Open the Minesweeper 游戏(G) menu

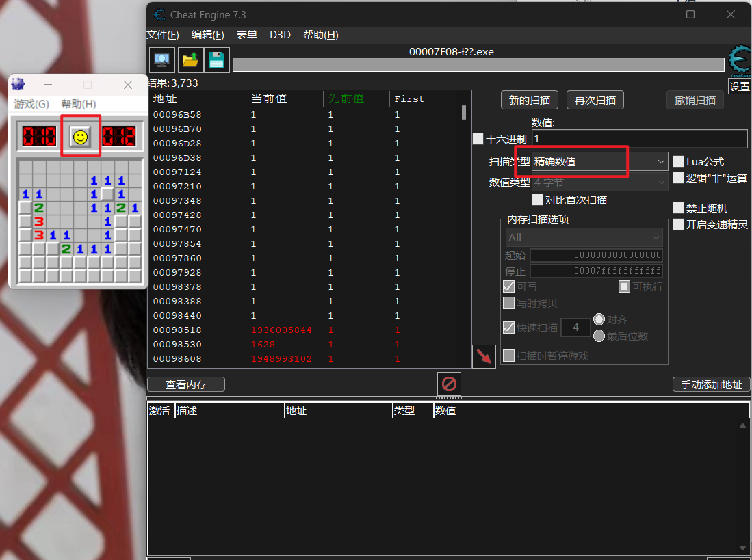coord(31,104)
